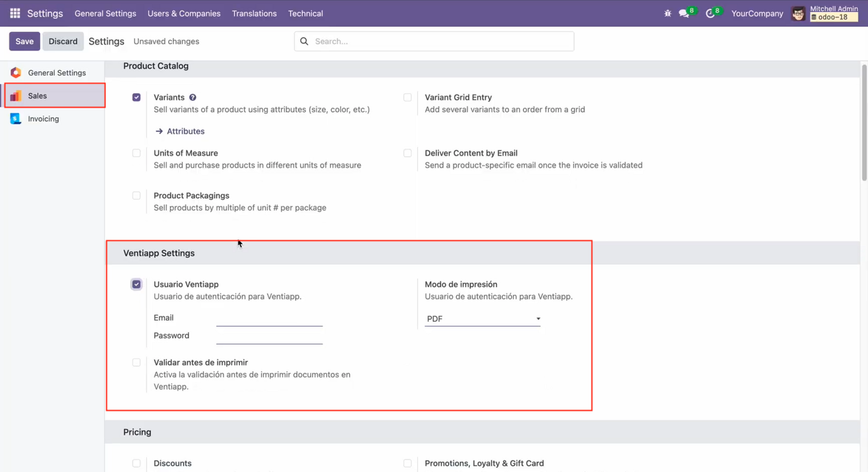The height and width of the screenshot is (472, 868).
Task: Click the Ventiapp Email input field
Action: (x=270, y=318)
